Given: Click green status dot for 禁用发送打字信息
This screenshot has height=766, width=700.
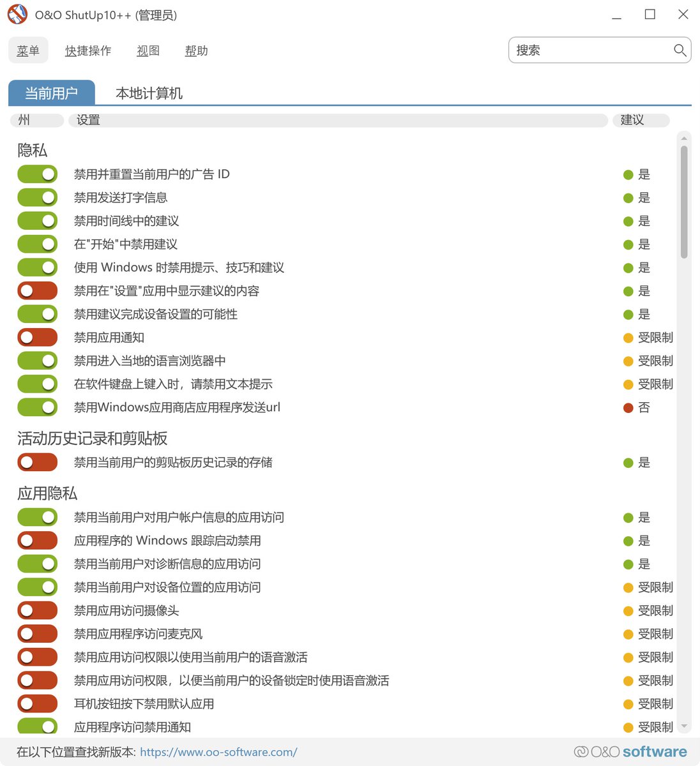Looking at the screenshot, I should (x=628, y=198).
